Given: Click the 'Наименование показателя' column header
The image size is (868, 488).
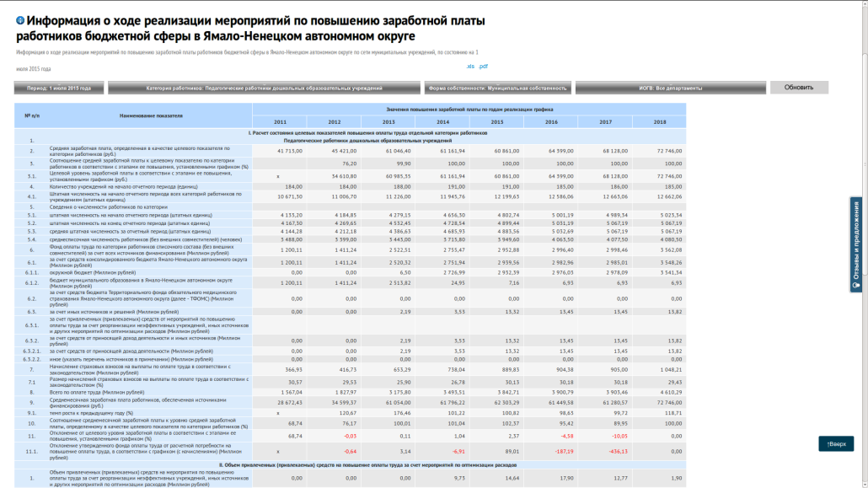Looking at the screenshot, I should click(x=151, y=115).
